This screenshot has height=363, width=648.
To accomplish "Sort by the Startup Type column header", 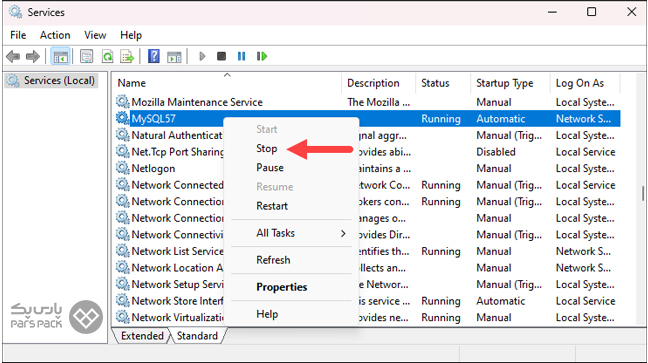I will point(510,83).
